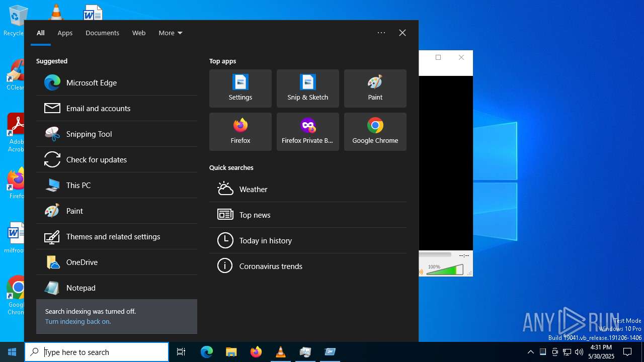Open the notification center

628,352
